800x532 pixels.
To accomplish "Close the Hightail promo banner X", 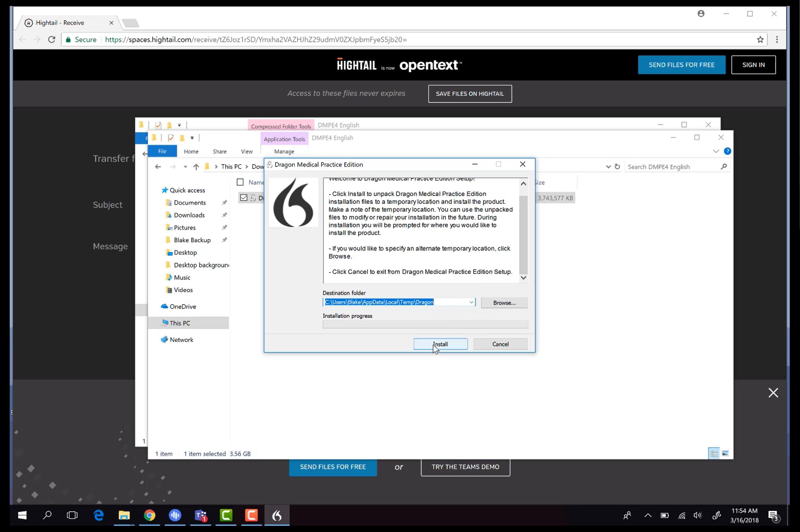I will click(773, 393).
